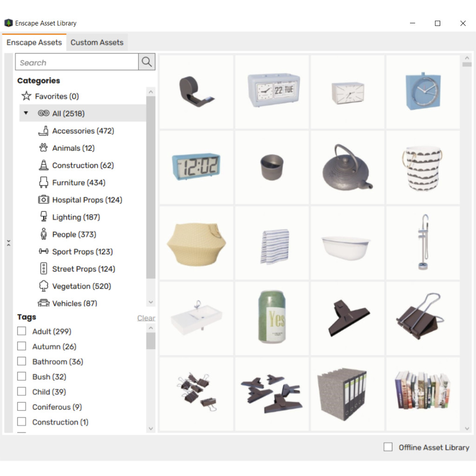Click the Favorites star icon
Viewport: 476px width, 476px height.
point(26,96)
